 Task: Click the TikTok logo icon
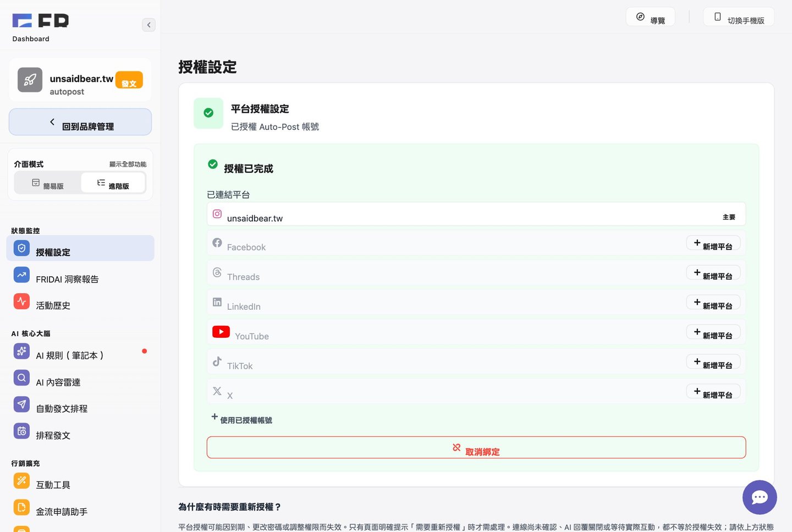click(x=217, y=361)
